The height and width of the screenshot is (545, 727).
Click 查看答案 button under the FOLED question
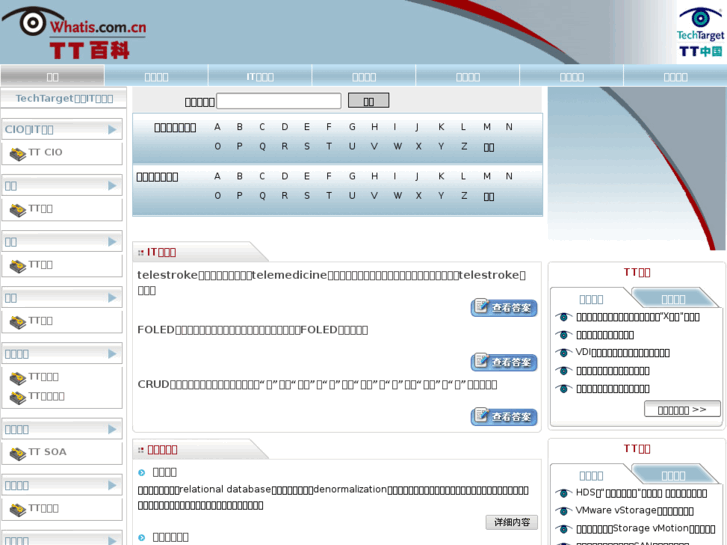[x=504, y=362]
